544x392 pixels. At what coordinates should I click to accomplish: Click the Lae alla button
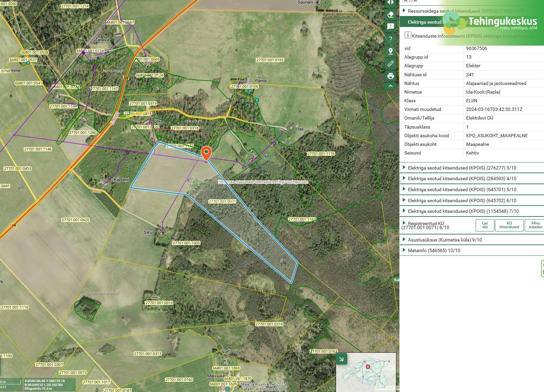pyautogui.click(x=485, y=225)
